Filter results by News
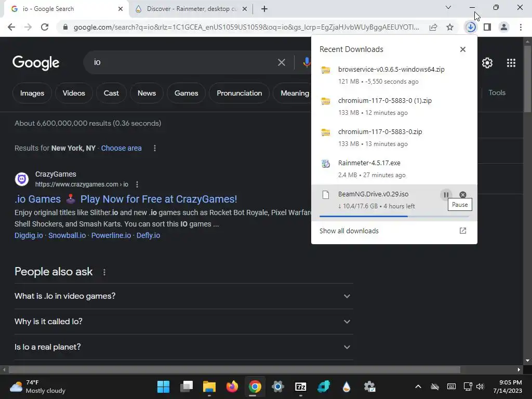Viewport: 532px width, 399px height. pos(147,93)
